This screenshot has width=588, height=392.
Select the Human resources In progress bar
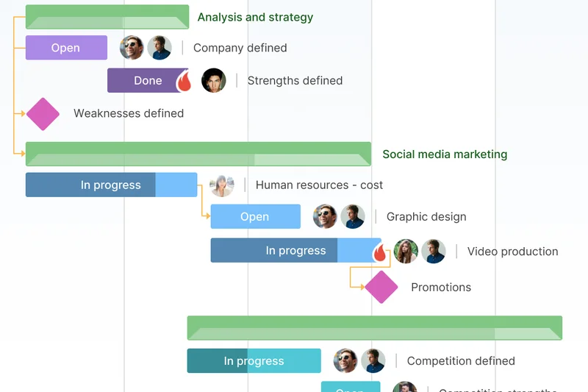pos(110,185)
